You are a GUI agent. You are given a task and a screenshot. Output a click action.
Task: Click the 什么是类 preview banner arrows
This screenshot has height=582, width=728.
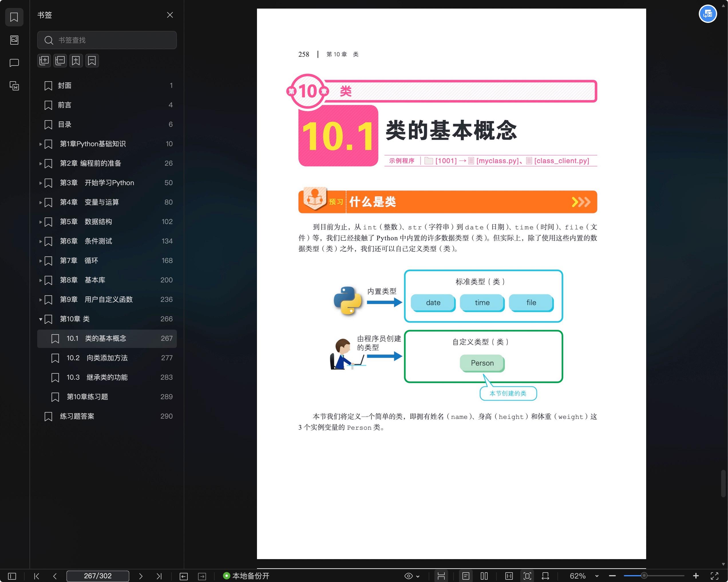[x=581, y=202]
